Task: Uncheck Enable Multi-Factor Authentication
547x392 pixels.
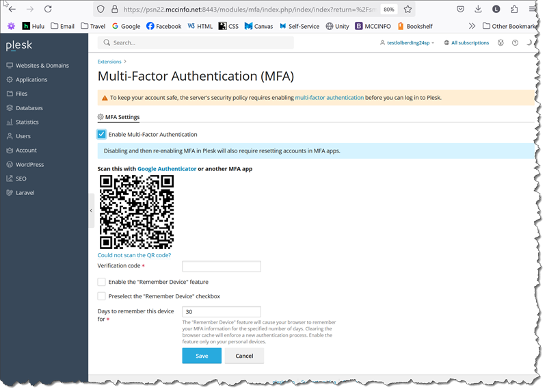Action: tap(101, 134)
